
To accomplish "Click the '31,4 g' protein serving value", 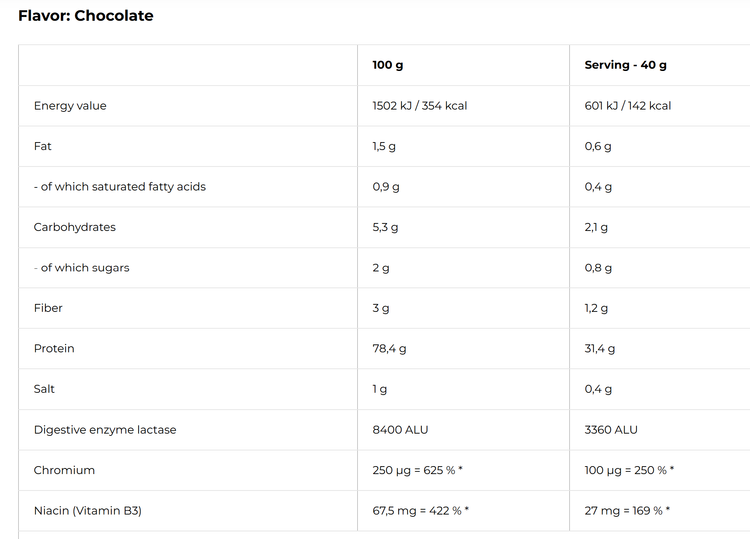I will (x=600, y=349).
